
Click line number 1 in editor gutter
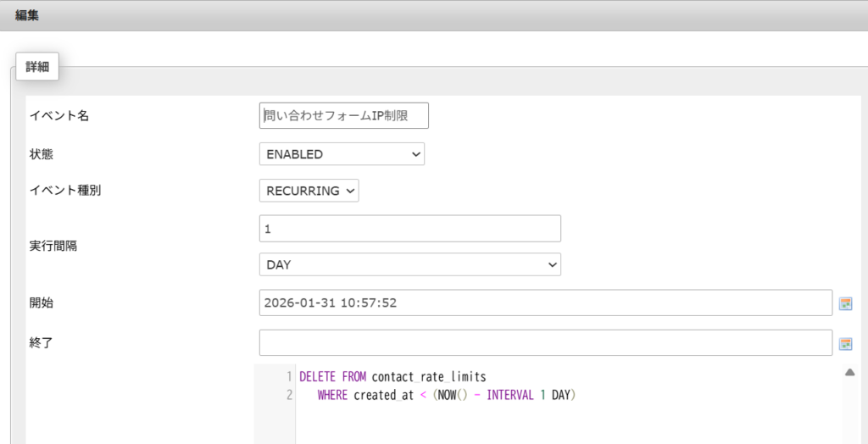click(x=289, y=376)
